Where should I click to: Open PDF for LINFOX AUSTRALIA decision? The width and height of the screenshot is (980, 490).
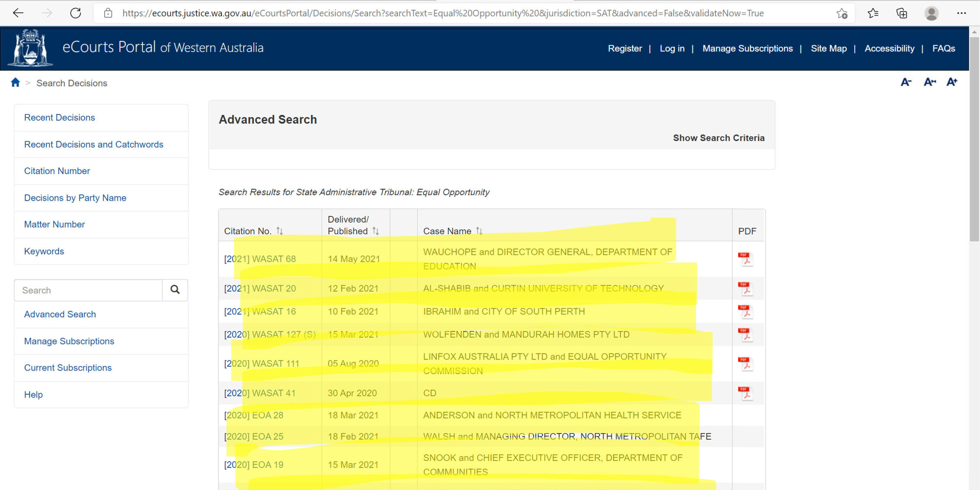click(x=745, y=363)
